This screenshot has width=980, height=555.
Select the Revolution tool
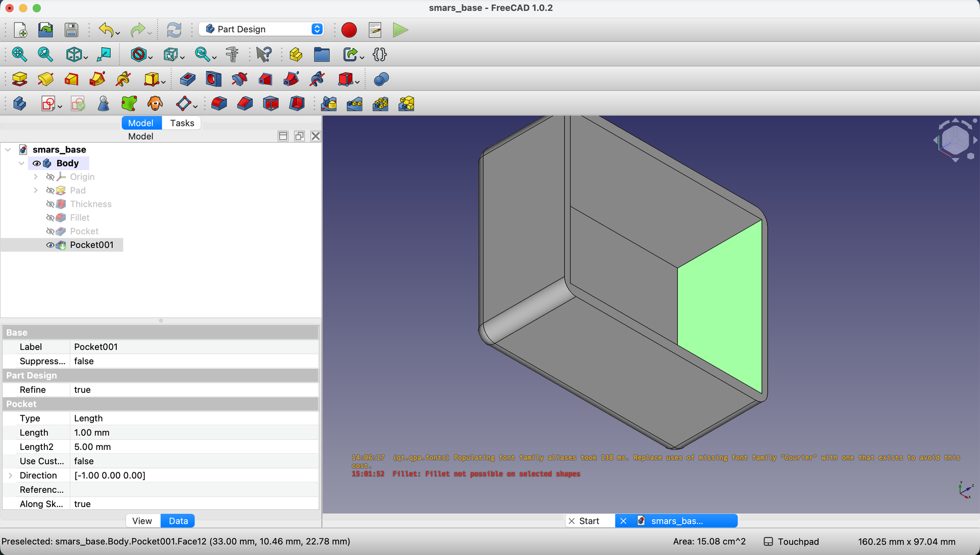click(45, 79)
